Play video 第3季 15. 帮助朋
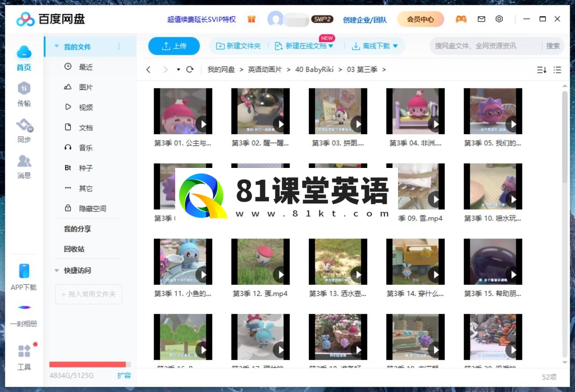 493,262
